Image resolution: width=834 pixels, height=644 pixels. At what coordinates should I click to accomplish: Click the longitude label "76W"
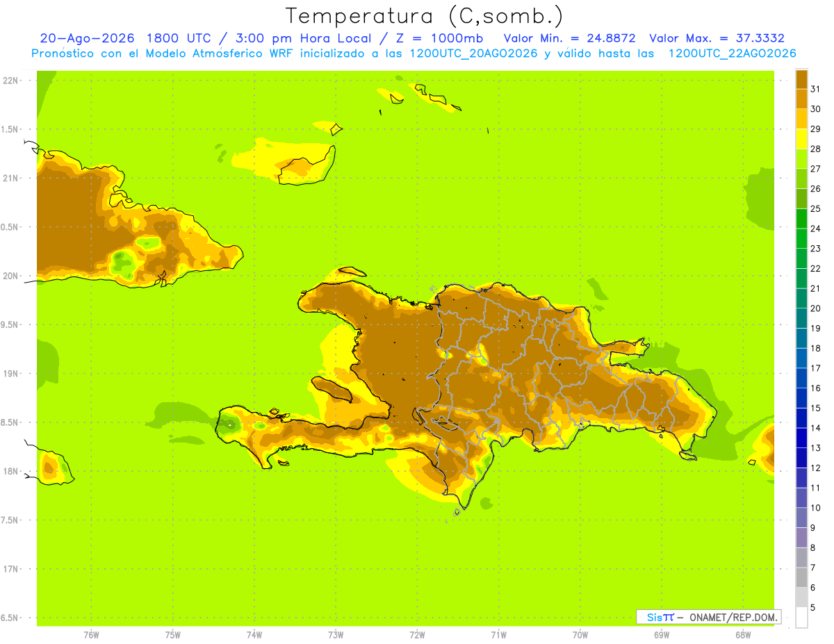(x=91, y=635)
